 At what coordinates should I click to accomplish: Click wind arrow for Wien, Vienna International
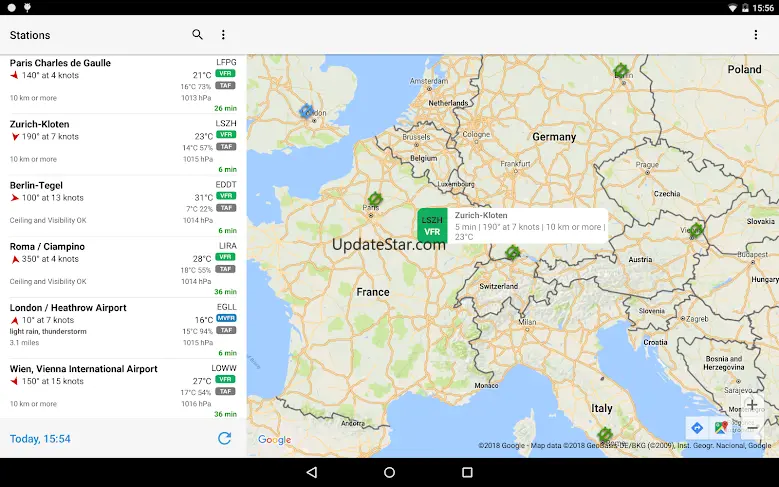click(x=14, y=381)
